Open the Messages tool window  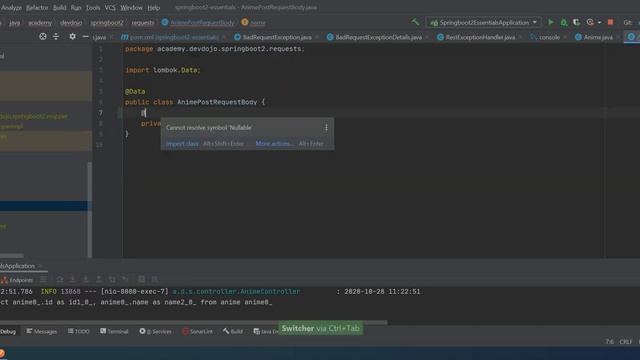point(42,331)
